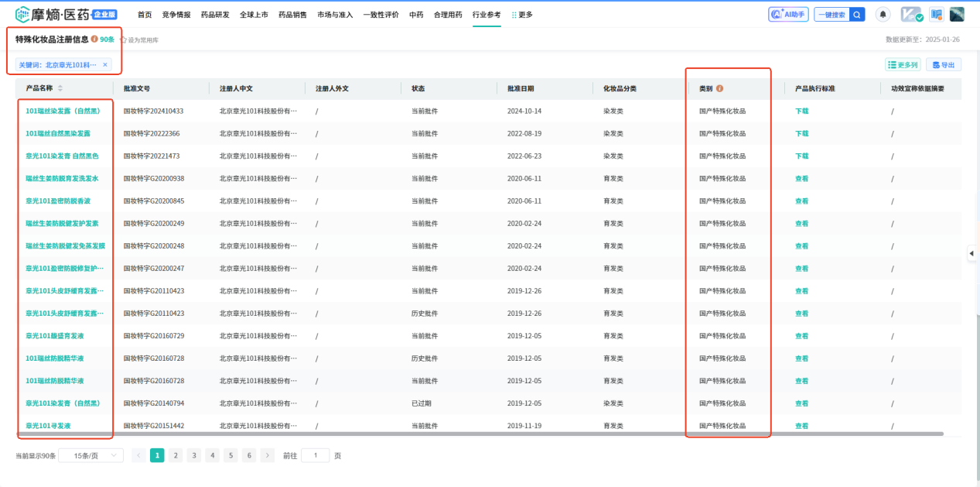
Task: Click info icon beside 特殊化妆品注册信息 title
Action: point(94,39)
